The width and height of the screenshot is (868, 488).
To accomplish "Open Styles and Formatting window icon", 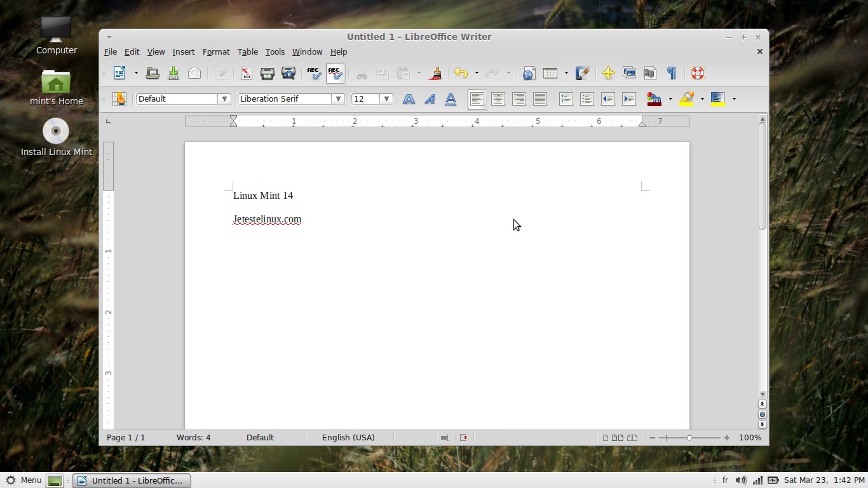I will 119,98.
